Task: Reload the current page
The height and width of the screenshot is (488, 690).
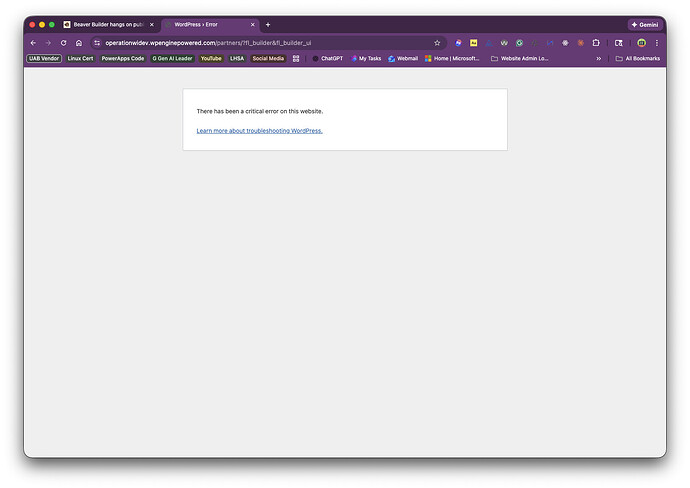Action: tap(63, 43)
